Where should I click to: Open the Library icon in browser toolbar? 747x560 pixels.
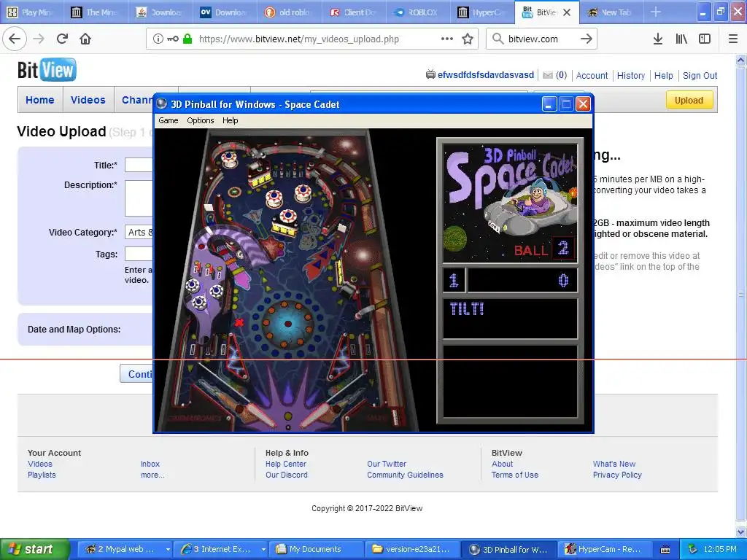coord(681,39)
